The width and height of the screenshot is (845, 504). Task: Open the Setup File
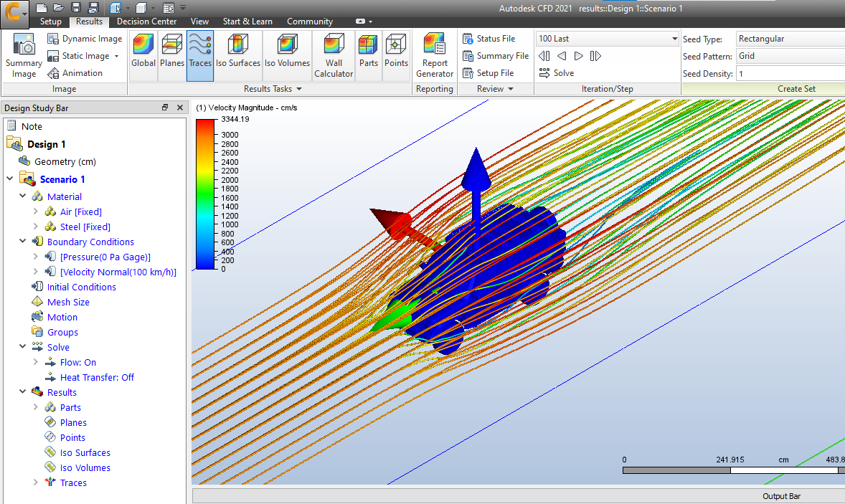(488, 73)
